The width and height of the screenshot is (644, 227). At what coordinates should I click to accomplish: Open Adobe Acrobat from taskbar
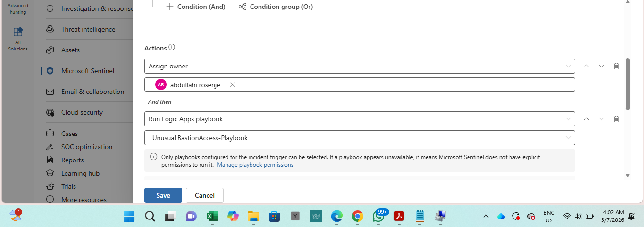399,216
